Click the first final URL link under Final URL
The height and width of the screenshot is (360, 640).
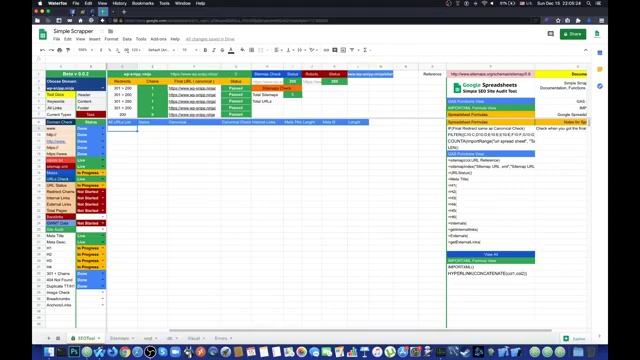pyautogui.click(x=192, y=88)
